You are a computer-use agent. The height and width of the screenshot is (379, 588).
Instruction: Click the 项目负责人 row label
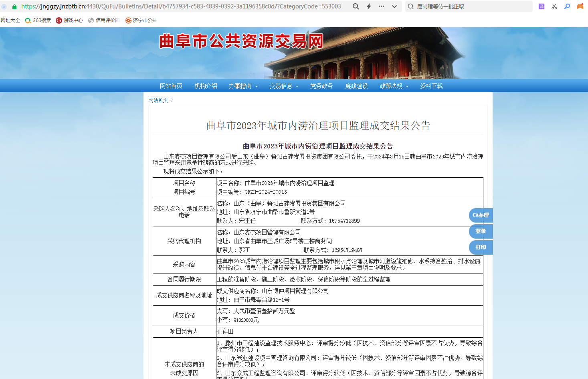pos(184,332)
